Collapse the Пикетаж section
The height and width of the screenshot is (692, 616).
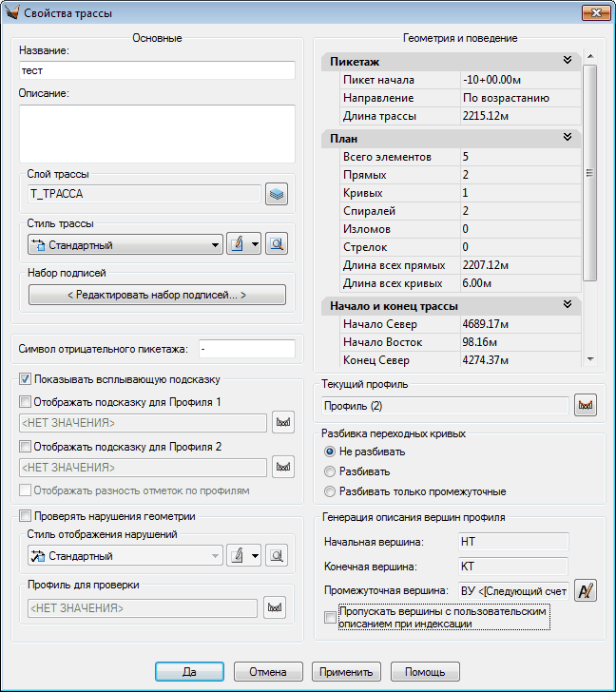pos(568,61)
